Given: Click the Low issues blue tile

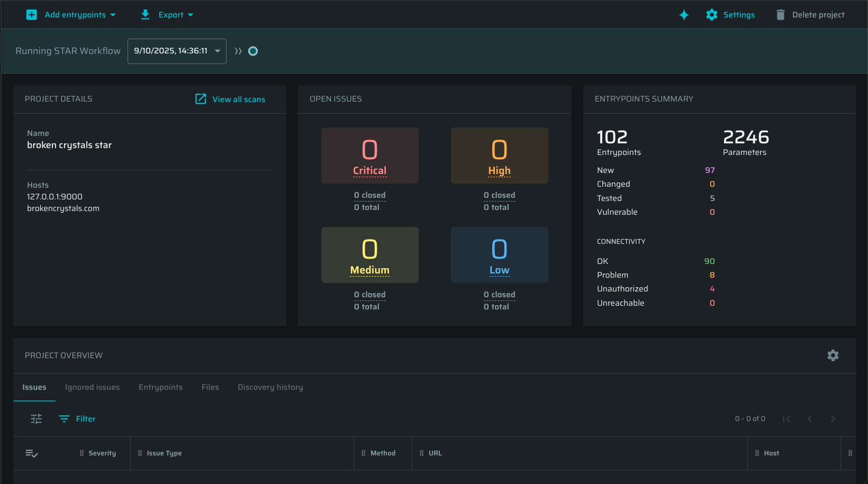Looking at the screenshot, I should 499,255.
